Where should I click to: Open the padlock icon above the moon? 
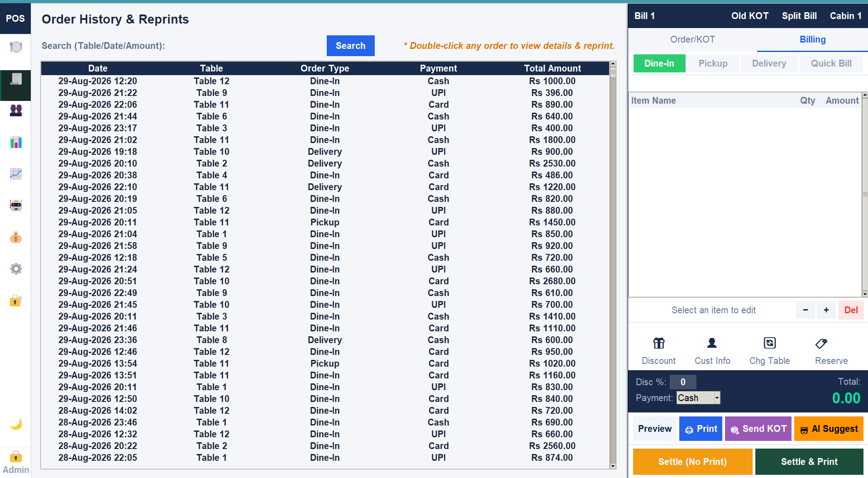point(15,301)
